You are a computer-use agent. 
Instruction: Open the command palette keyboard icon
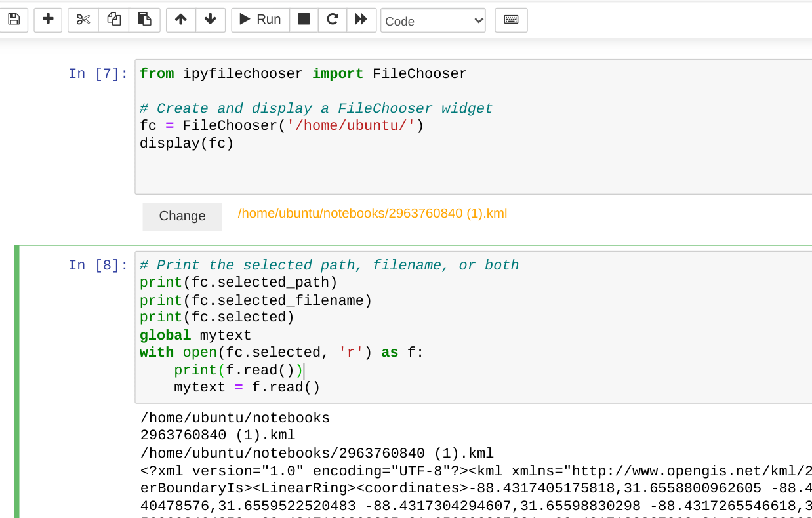point(511,20)
